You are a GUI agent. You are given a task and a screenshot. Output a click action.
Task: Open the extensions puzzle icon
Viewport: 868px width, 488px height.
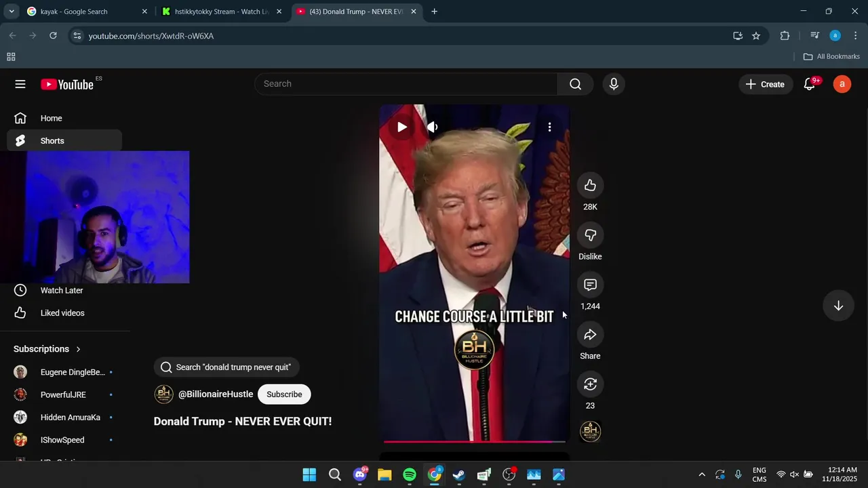click(785, 36)
